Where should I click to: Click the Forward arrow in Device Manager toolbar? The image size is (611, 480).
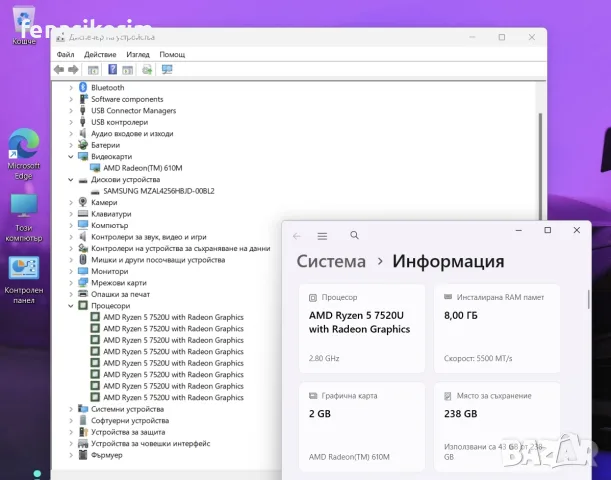[73, 70]
